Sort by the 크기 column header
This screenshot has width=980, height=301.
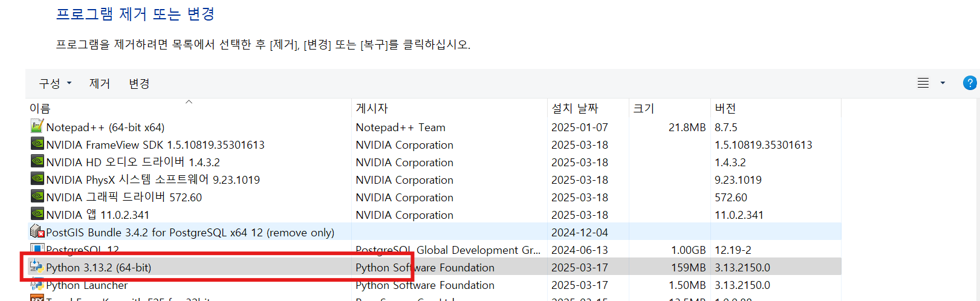tap(669, 108)
